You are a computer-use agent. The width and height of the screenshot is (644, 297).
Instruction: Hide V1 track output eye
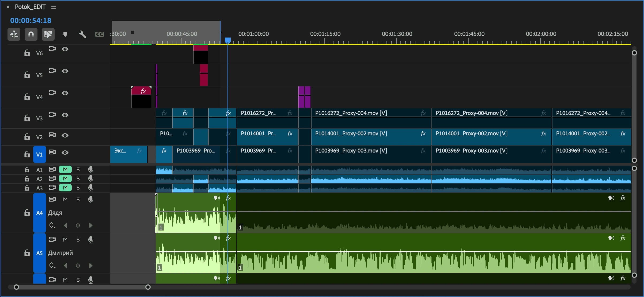pyautogui.click(x=65, y=153)
